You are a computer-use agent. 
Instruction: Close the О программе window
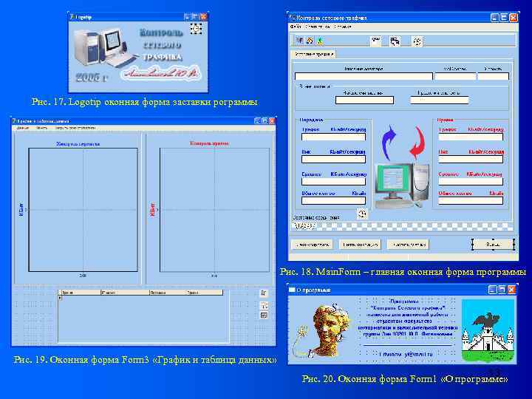(x=511, y=290)
